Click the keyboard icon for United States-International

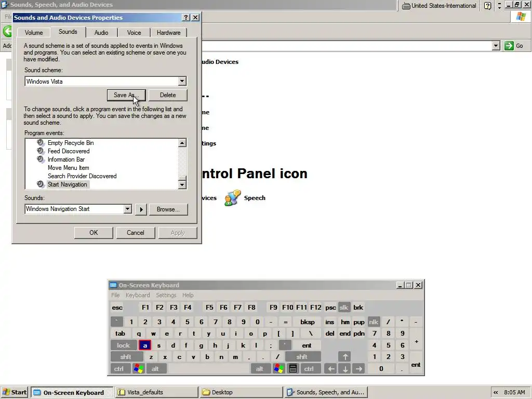[406, 6]
